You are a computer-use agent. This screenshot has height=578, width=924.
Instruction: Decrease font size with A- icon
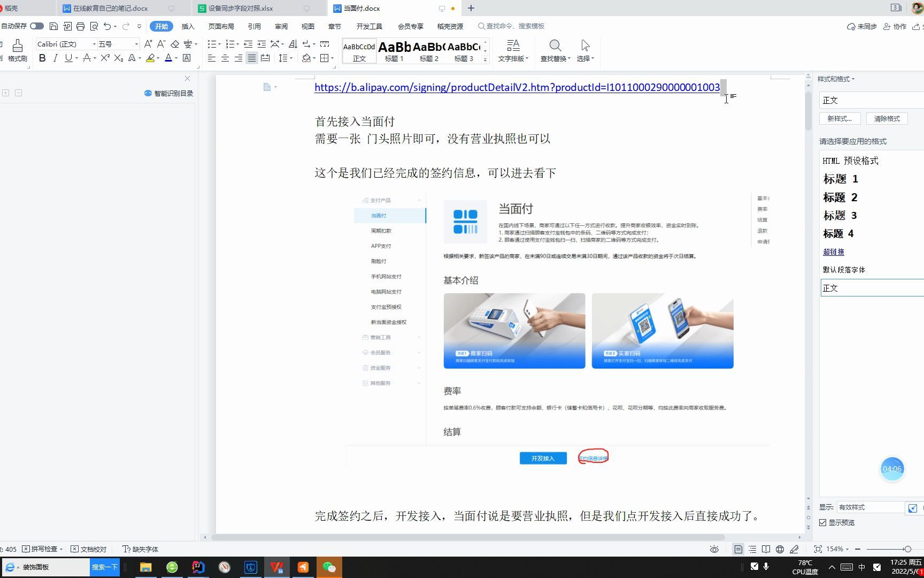pyautogui.click(x=161, y=44)
